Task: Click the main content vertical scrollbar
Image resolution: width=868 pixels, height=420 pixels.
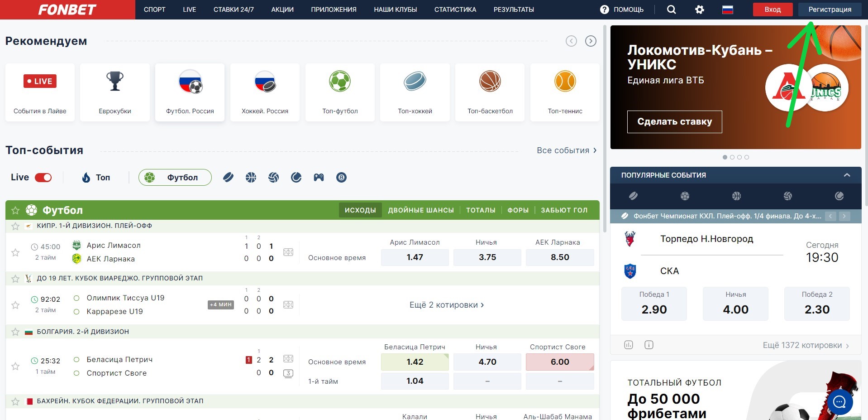Action: click(604, 129)
